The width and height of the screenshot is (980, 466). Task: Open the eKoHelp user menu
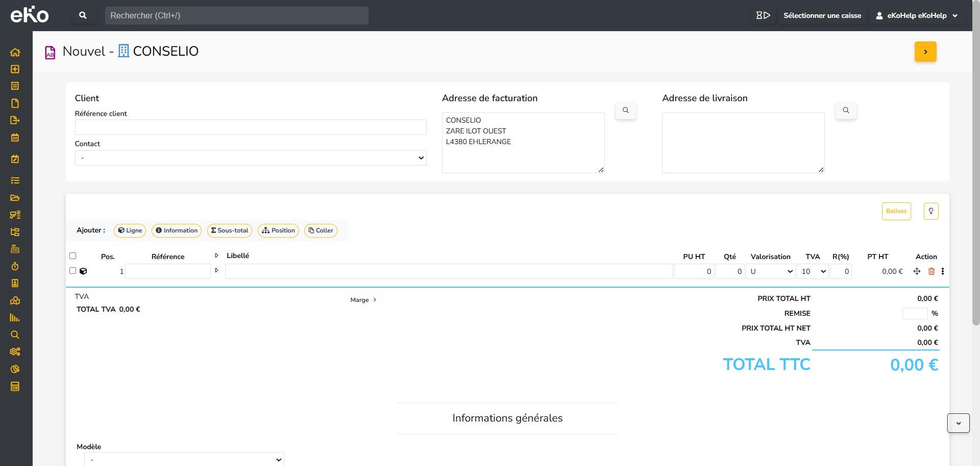pyautogui.click(x=917, y=15)
